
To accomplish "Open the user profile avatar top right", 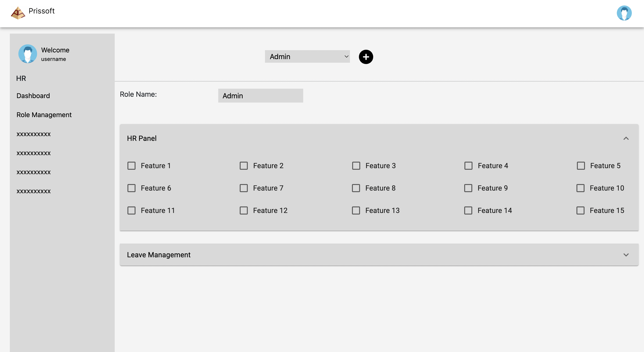I will point(625,13).
